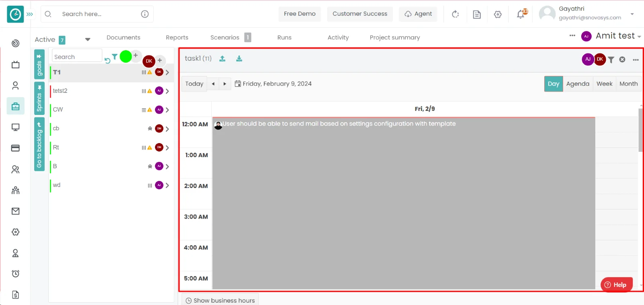The image size is (644, 305).
Task: Click the reset arrow beside the goal search
Action: pyautogui.click(x=107, y=61)
